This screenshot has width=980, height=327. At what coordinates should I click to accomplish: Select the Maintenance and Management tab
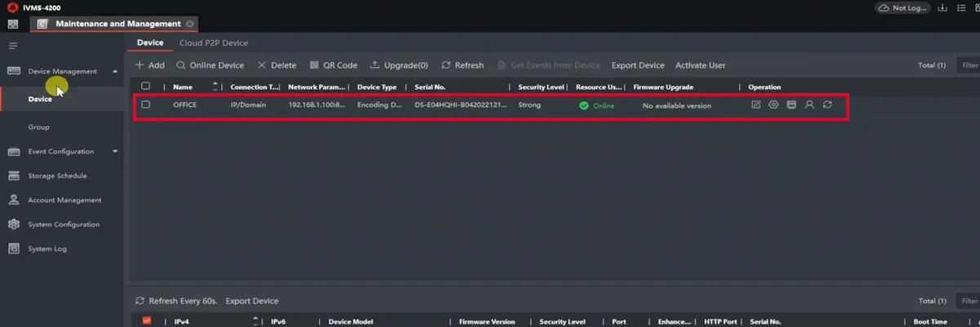[115, 25]
